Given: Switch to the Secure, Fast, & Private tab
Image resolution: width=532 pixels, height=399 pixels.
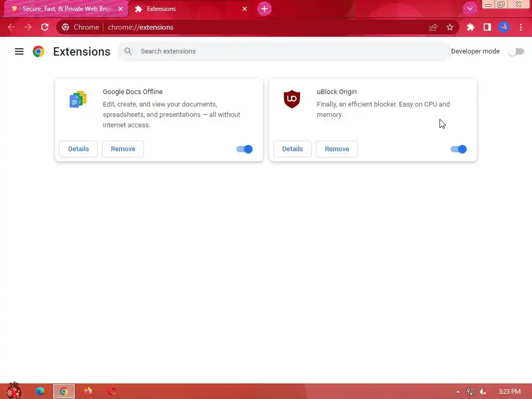Looking at the screenshot, I should [x=66, y=9].
